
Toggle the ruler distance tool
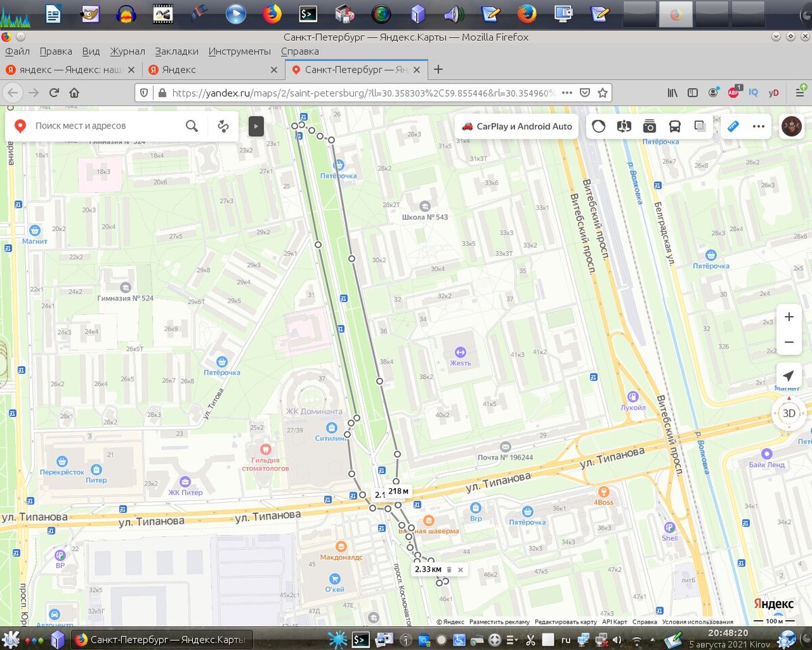(734, 126)
